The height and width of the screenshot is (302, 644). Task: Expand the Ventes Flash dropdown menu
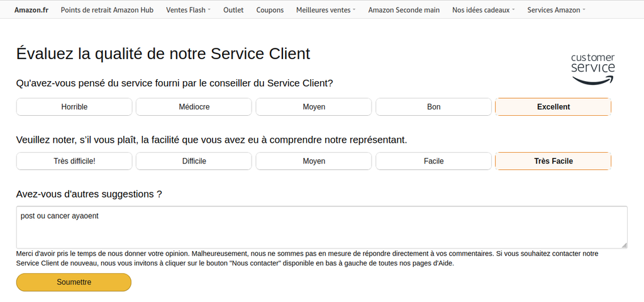pyautogui.click(x=189, y=10)
